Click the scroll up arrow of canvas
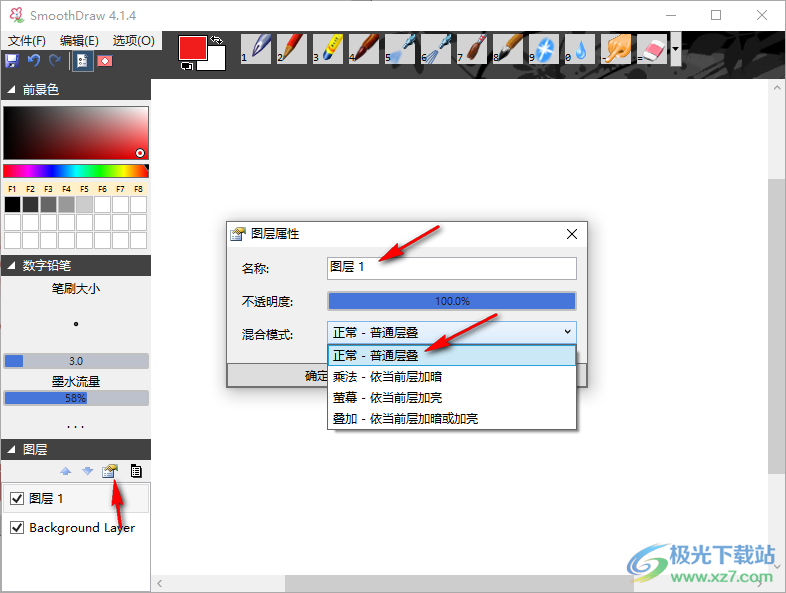786x593 pixels. [776, 88]
